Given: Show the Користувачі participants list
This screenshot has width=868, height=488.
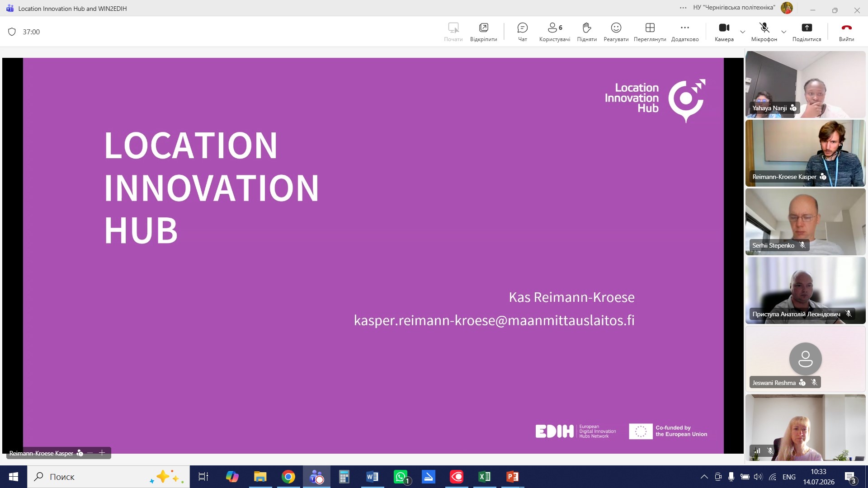Looking at the screenshot, I should (555, 32).
